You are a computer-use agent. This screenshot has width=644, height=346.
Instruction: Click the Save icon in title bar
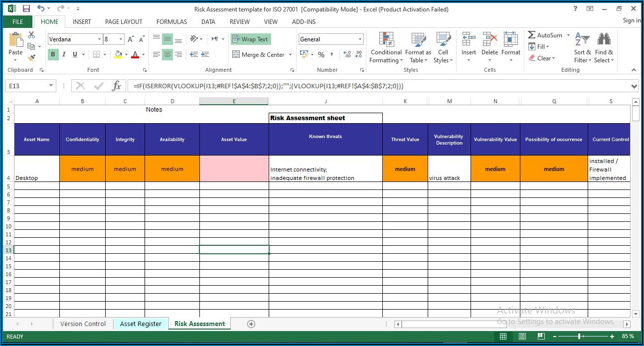26,8
